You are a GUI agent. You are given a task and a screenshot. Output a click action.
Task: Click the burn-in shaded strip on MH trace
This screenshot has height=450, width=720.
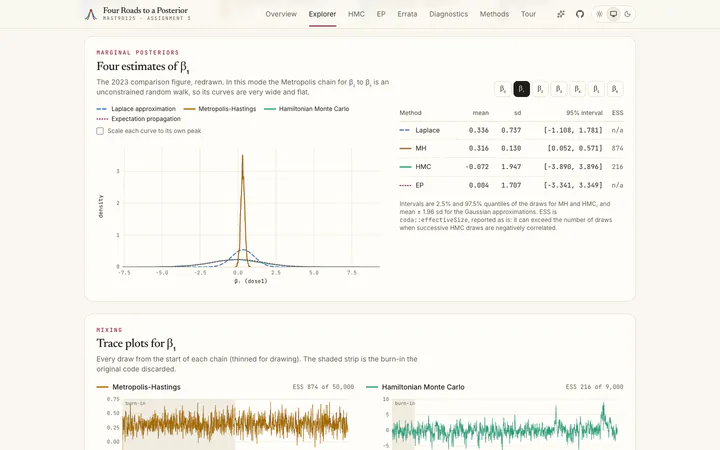pyautogui.click(x=179, y=425)
